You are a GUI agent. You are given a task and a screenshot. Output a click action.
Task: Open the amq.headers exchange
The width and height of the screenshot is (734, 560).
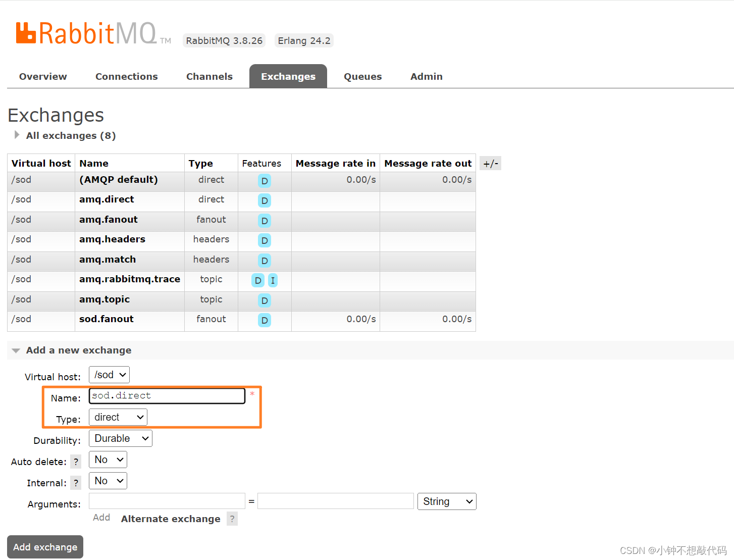point(112,239)
